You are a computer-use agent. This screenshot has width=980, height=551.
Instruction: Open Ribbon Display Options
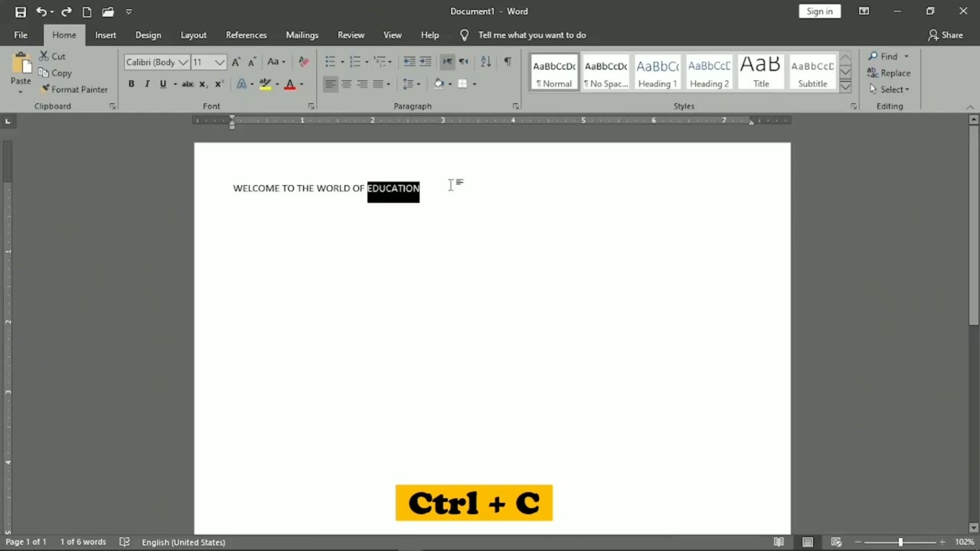tap(864, 11)
